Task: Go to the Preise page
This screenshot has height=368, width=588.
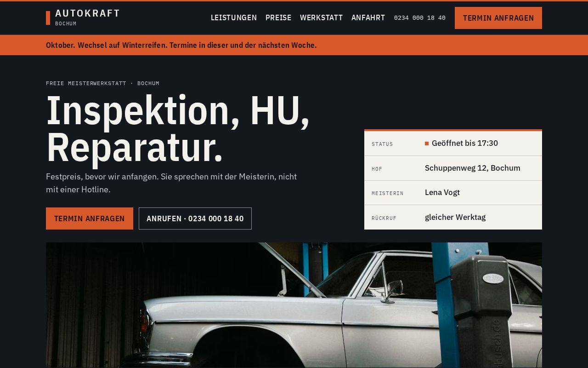Action: coord(278,18)
